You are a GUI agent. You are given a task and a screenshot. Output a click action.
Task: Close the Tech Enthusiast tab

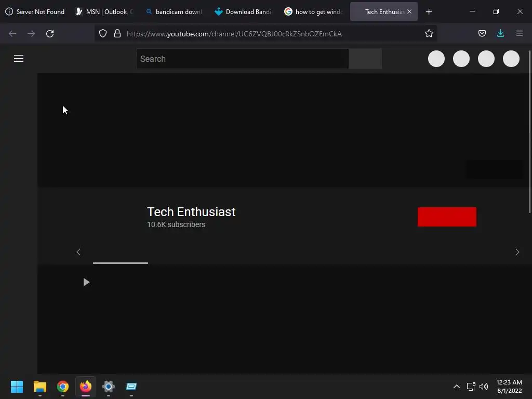click(409, 11)
